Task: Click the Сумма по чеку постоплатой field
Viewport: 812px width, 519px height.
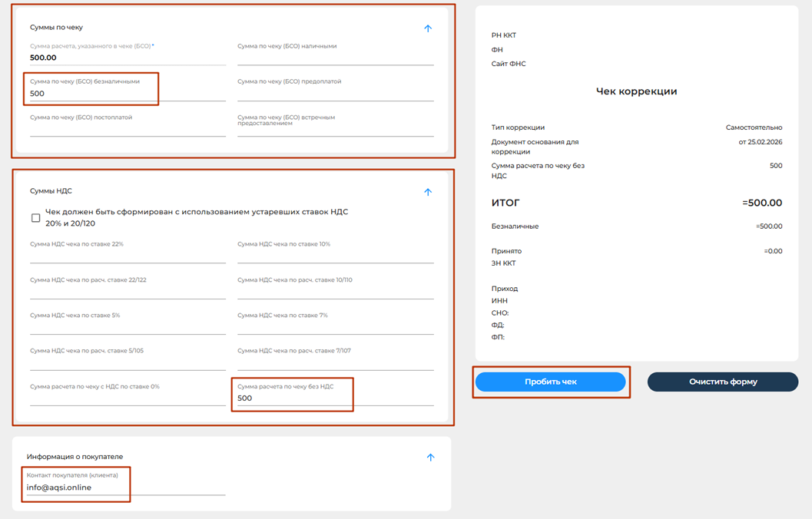Action: 128,129
